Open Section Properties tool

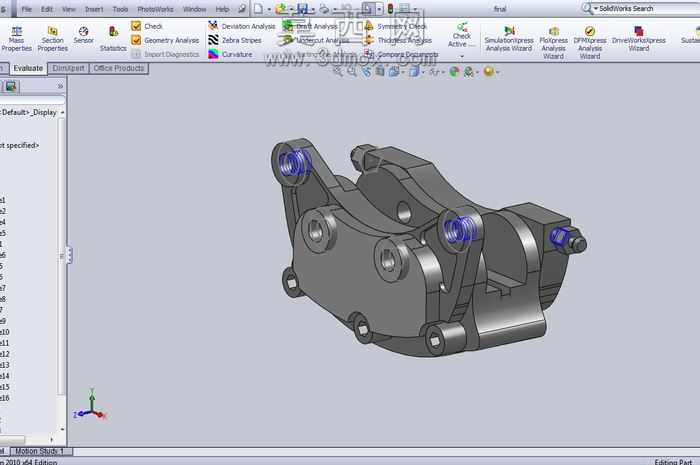[x=53, y=39]
